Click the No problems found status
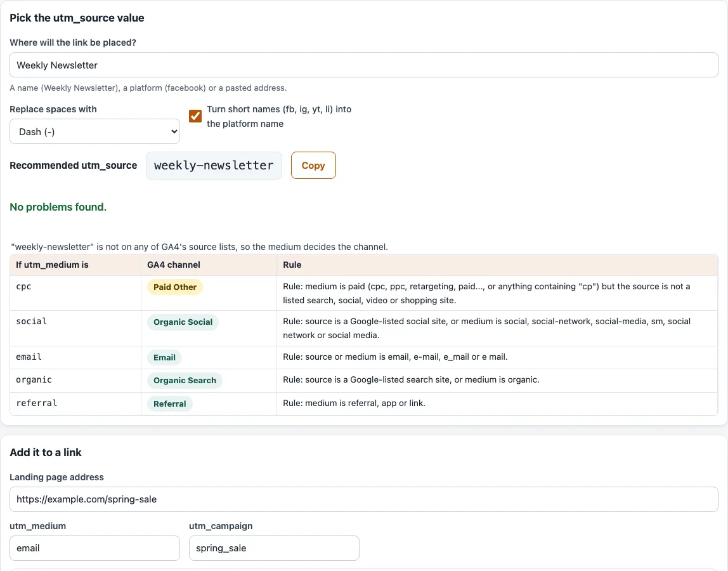This screenshot has height=571, width=728. pyautogui.click(x=58, y=207)
